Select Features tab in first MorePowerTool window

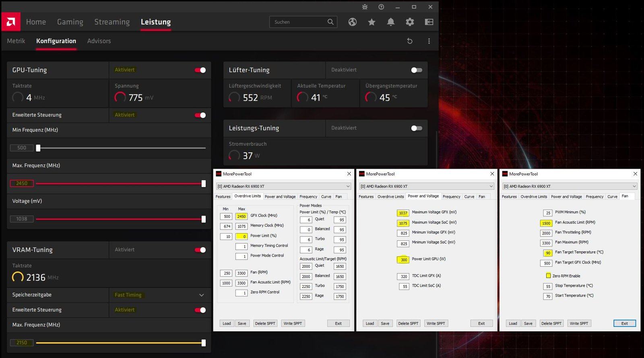coord(223,197)
